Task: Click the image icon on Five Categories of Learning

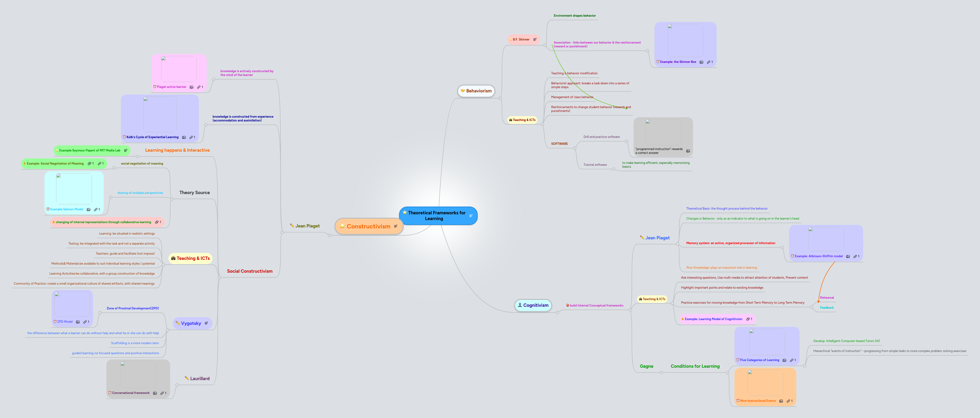Action: pos(784,360)
